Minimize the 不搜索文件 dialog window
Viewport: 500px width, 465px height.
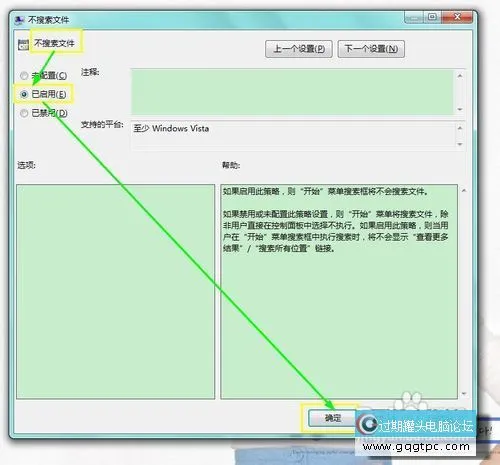(x=414, y=17)
